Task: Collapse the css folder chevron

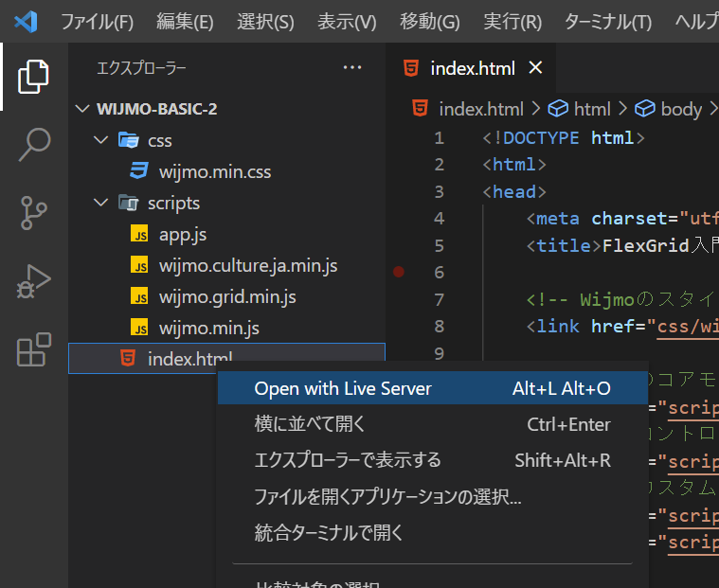Action: click(x=100, y=140)
